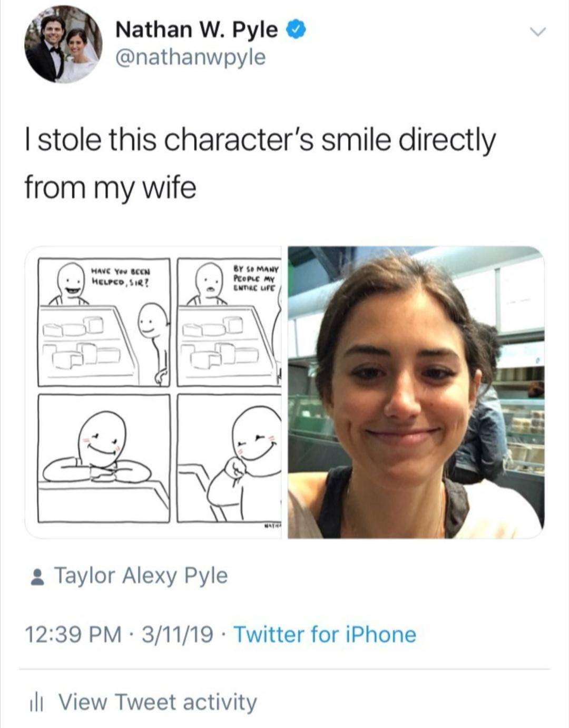
Task: Click the bottom-right comic panel
Action: (x=229, y=459)
